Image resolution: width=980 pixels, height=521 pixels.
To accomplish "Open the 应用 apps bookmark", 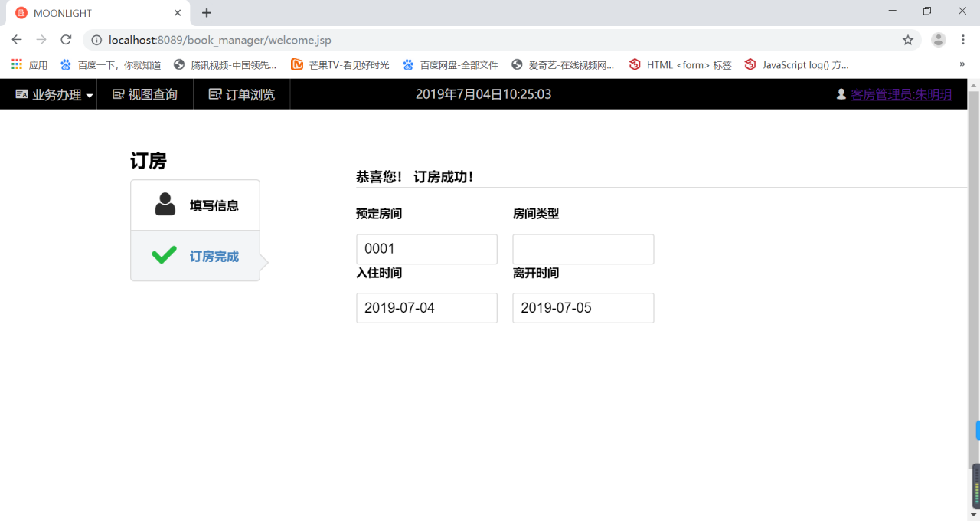I will (x=29, y=65).
